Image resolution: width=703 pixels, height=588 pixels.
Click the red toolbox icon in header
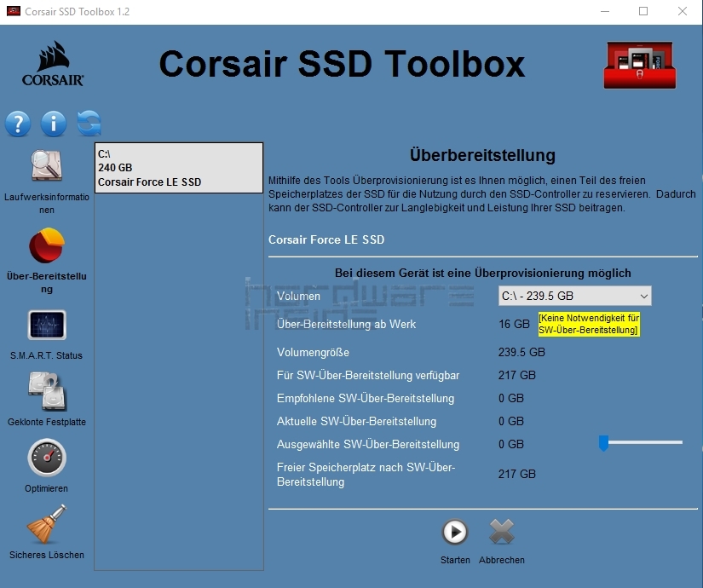pyautogui.click(x=638, y=65)
